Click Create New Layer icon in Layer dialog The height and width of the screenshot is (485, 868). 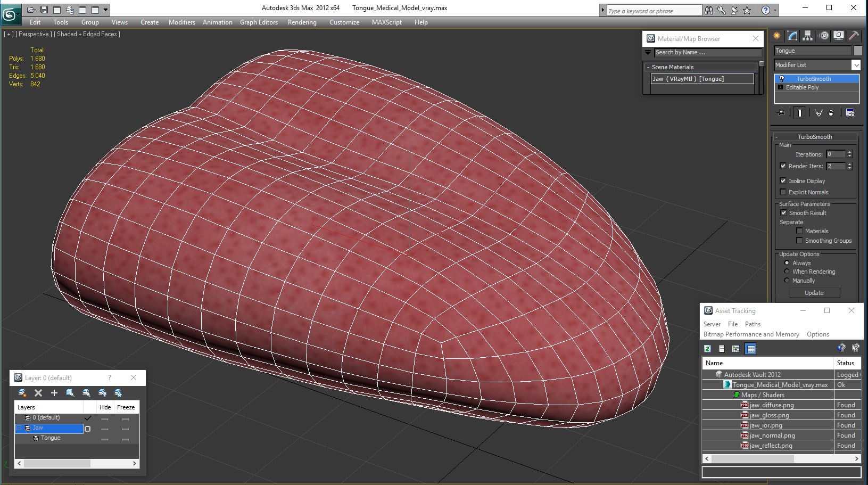tap(22, 393)
